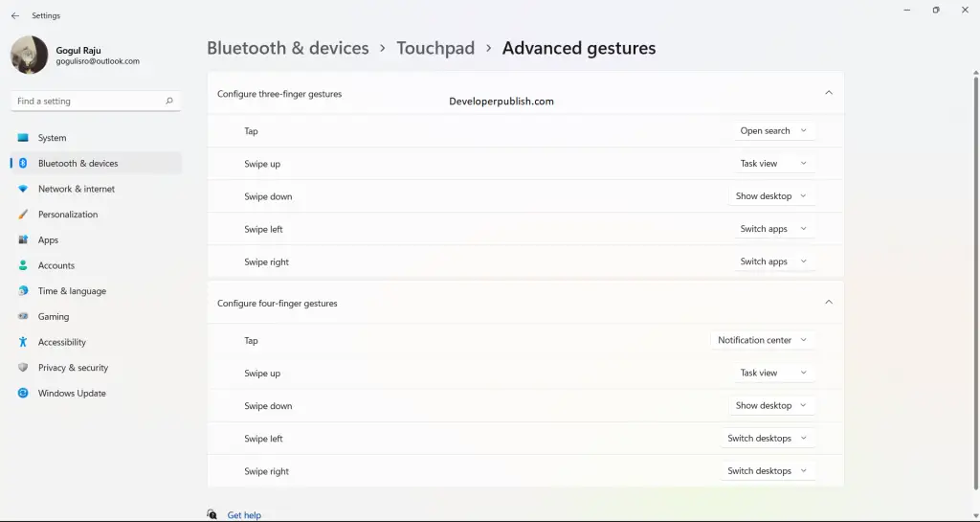Image resolution: width=980 pixels, height=522 pixels.
Task: Click the Gaming controller icon
Action: [23, 316]
